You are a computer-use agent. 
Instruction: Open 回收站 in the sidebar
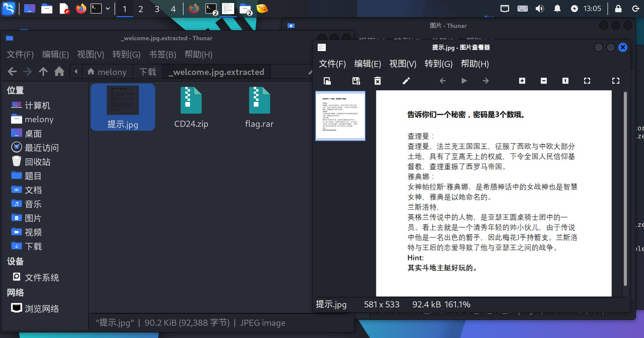point(38,162)
